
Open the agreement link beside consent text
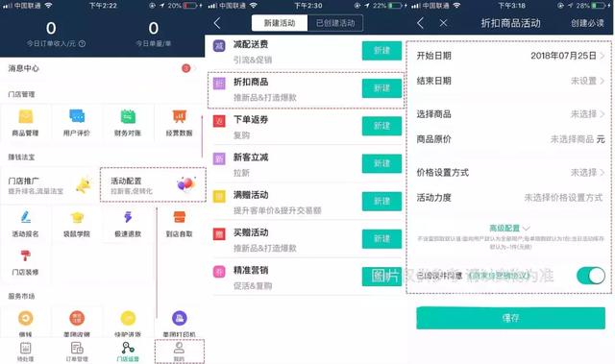click(x=499, y=276)
